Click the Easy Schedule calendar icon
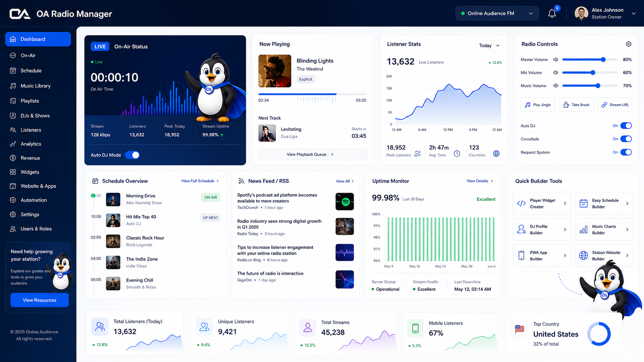This screenshot has width=644, height=362. coord(584,204)
